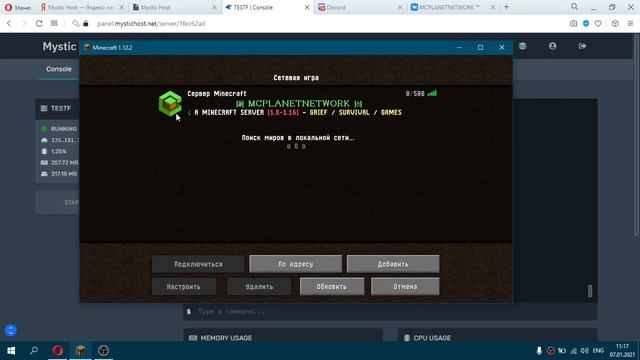Click the MEMORY USAGE panel icon
The width and height of the screenshot is (640, 360).
click(x=193, y=338)
